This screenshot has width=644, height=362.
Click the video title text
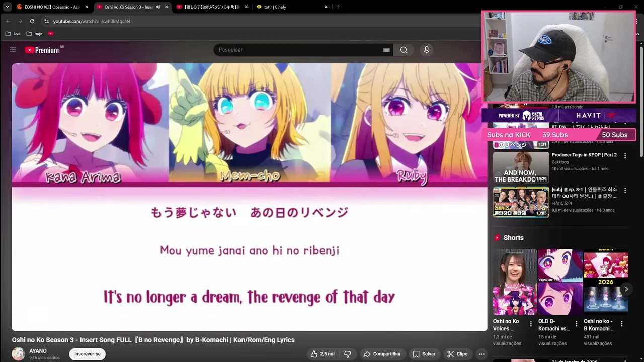[x=153, y=340]
